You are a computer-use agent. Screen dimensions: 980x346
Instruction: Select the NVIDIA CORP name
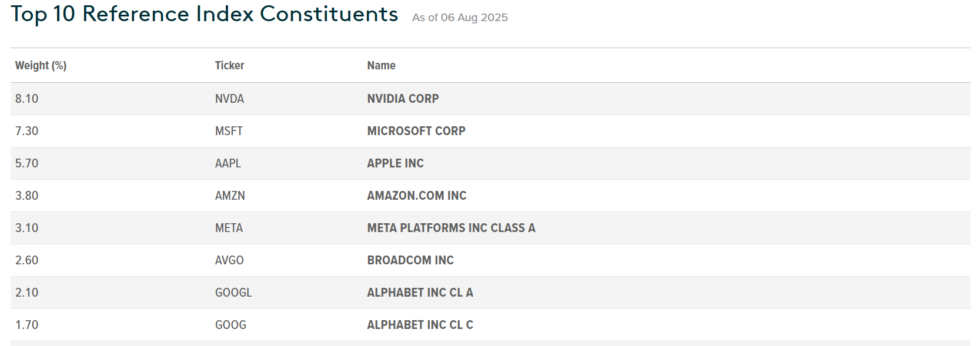click(403, 99)
